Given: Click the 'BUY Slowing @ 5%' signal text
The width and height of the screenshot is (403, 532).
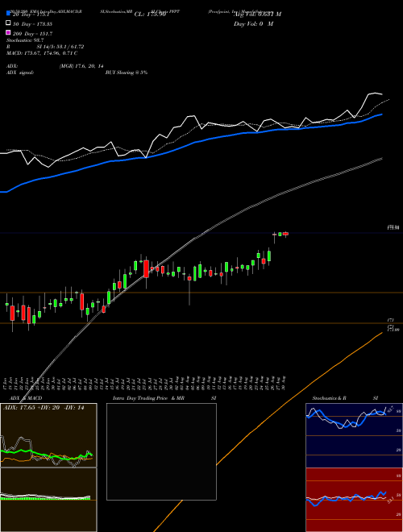Looking at the screenshot, I should [127, 73].
